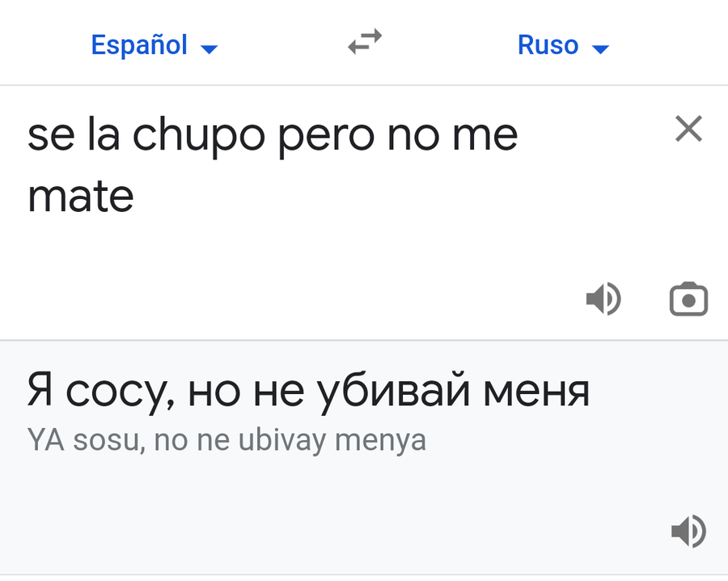Click blank area of the translation panel

[x=324, y=518]
